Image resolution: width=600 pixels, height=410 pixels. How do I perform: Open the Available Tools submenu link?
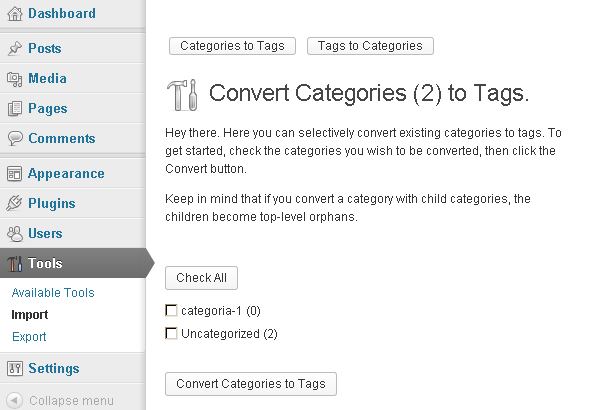(53, 293)
